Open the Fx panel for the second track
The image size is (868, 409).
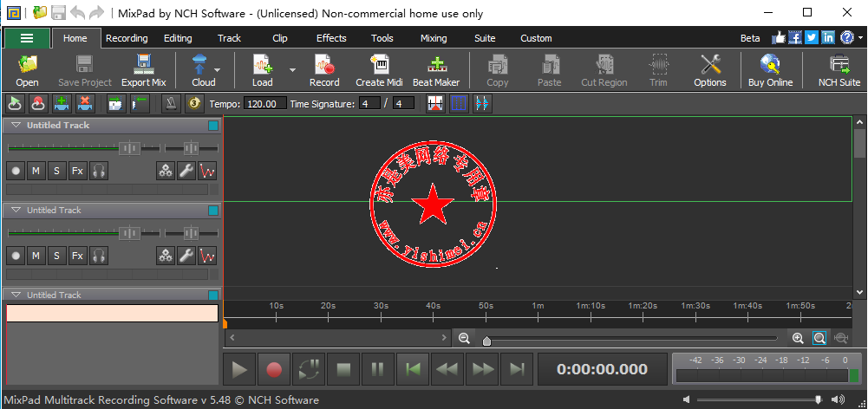77,256
